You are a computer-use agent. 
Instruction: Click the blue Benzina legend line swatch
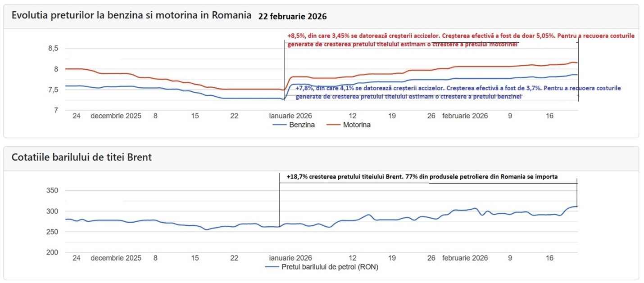coord(280,125)
